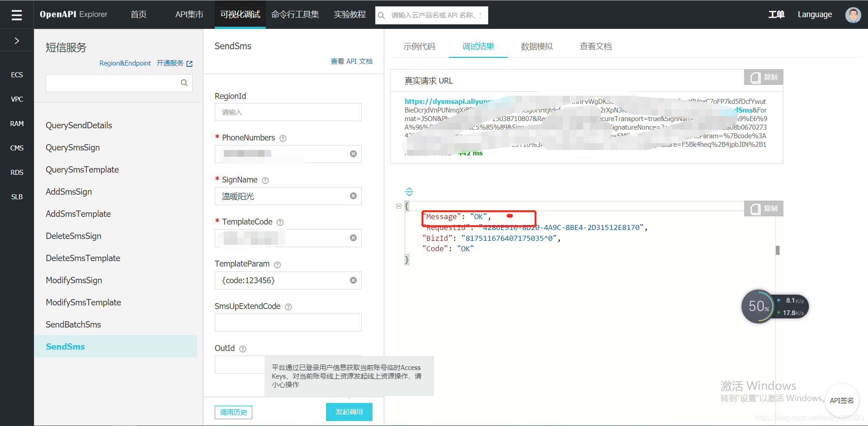Image resolution: width=868 pixels, height=426 pixels.
Task: Go to 首页 in top navigation
Action: (x=138, y=14)
